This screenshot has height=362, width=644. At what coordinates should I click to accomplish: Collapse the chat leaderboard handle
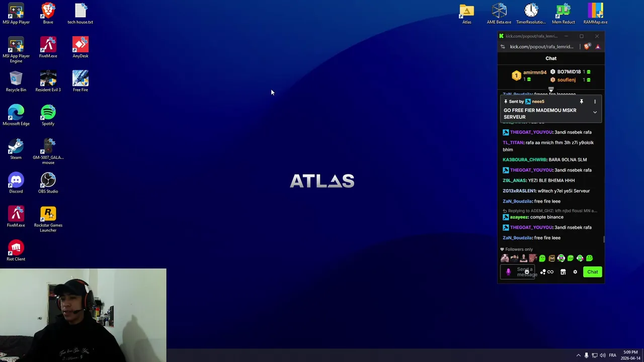[551, 89]
